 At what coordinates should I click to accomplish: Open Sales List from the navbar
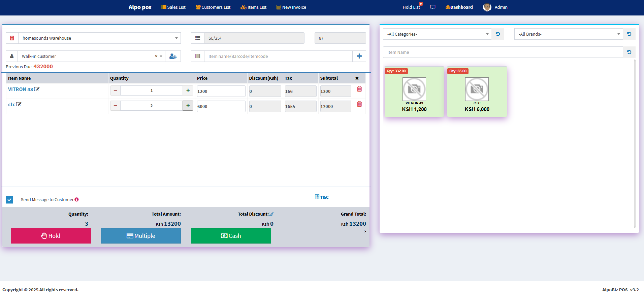(173, 7)
